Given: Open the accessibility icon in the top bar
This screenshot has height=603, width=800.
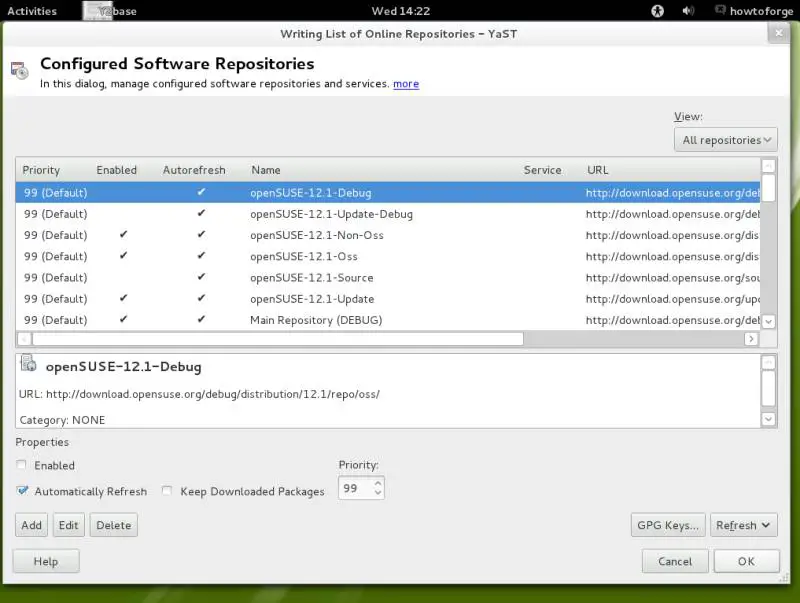Looking at the screenshot, I should 657,11.
